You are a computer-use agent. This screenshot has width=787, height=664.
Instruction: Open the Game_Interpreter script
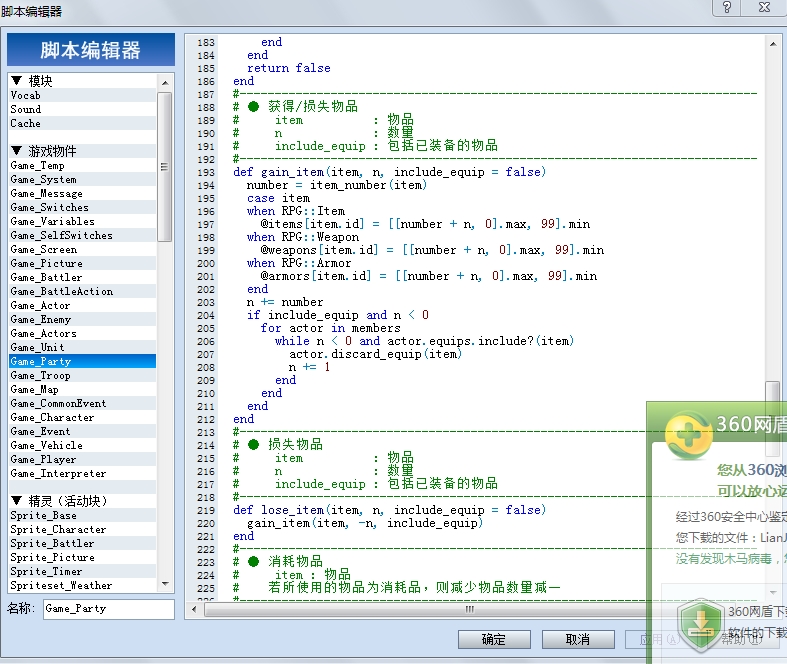click(82, 474)
